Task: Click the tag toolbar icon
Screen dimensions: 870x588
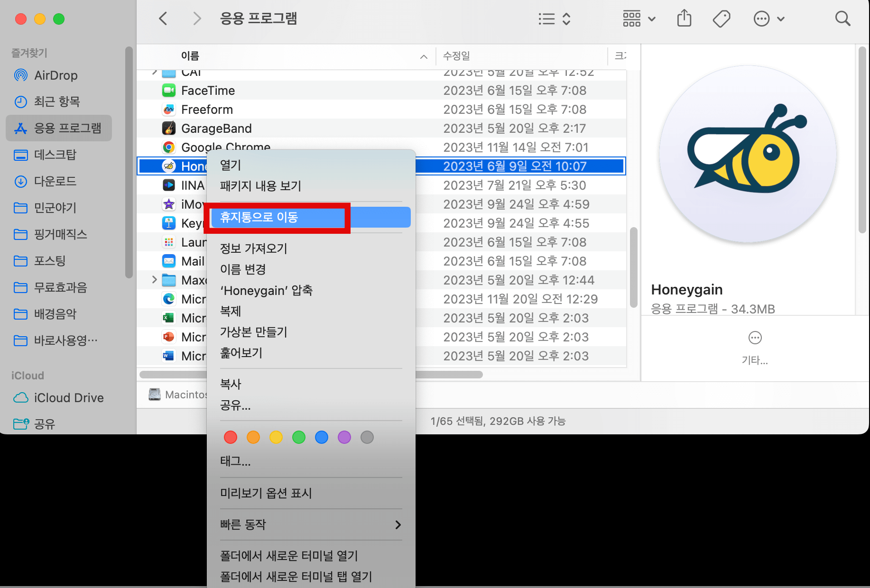Action: (x=722, y=19)
